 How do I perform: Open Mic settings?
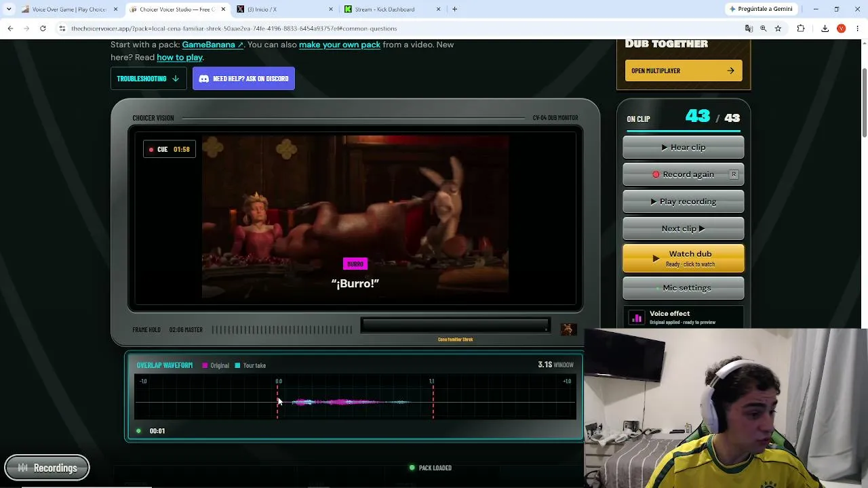pos(684,288)
